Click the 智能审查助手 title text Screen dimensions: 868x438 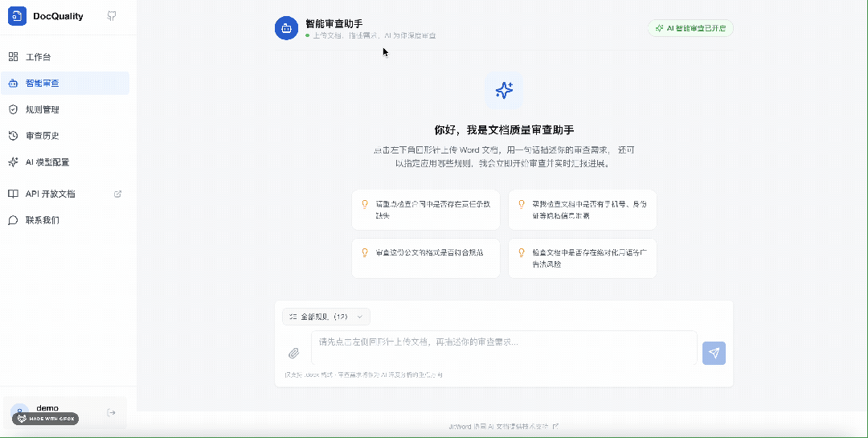point(334,24)
